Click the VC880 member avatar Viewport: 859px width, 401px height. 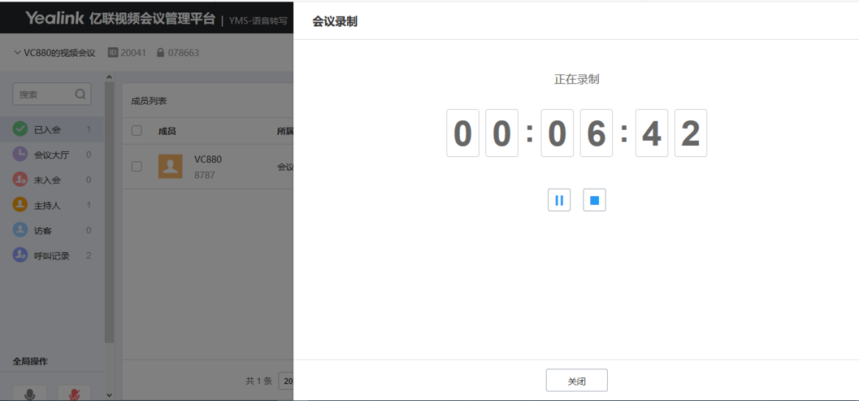tap(170, 167)
